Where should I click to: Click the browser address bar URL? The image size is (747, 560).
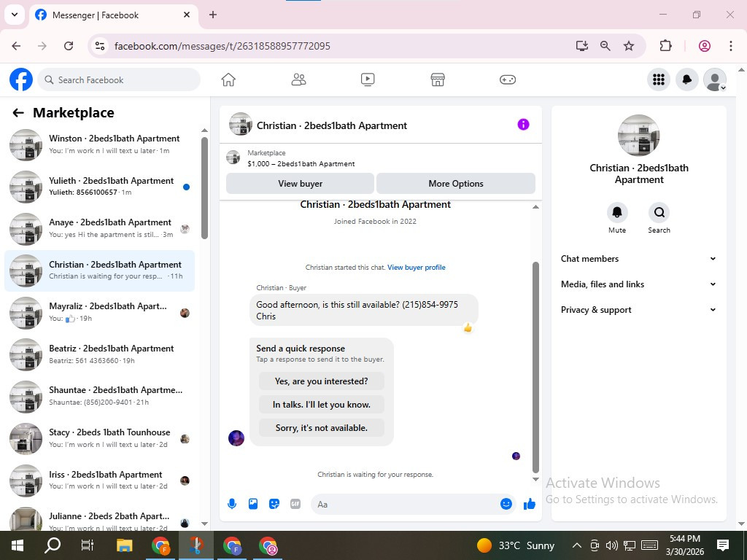pos(222,46)
